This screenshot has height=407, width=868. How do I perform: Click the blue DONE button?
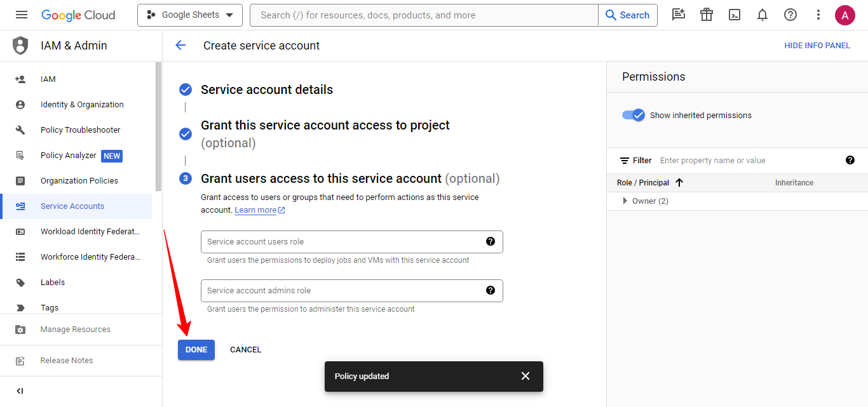[196, 350]
